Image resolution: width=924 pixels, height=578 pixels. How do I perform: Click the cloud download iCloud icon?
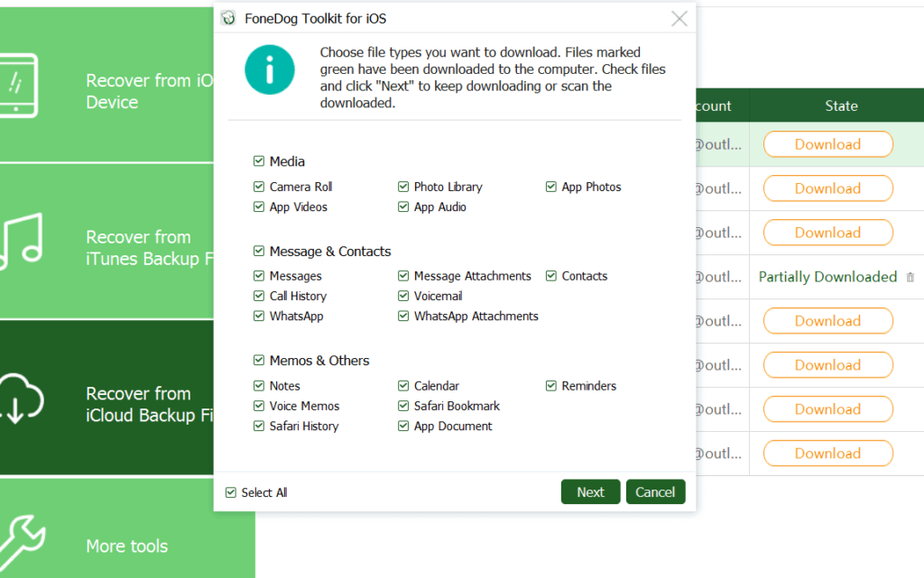[22, 399]
